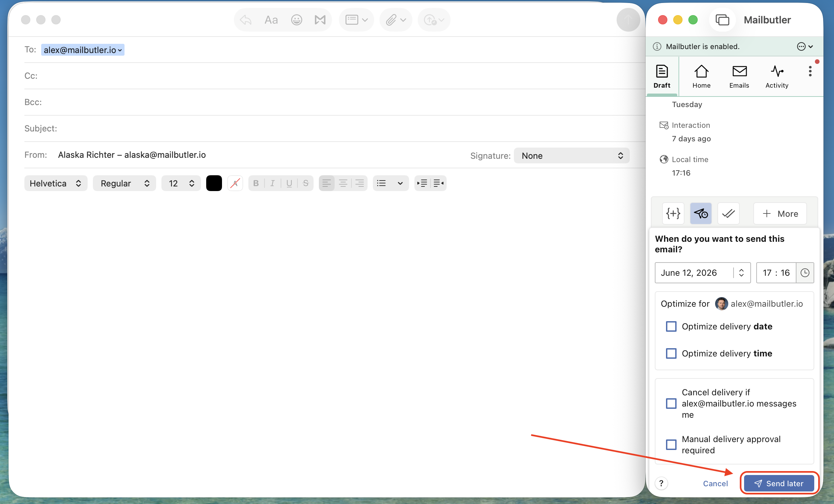Viewport: 834px width, 504px height.
Task: Click the 17 : 16 time field
Action: (x=776, y=273)
